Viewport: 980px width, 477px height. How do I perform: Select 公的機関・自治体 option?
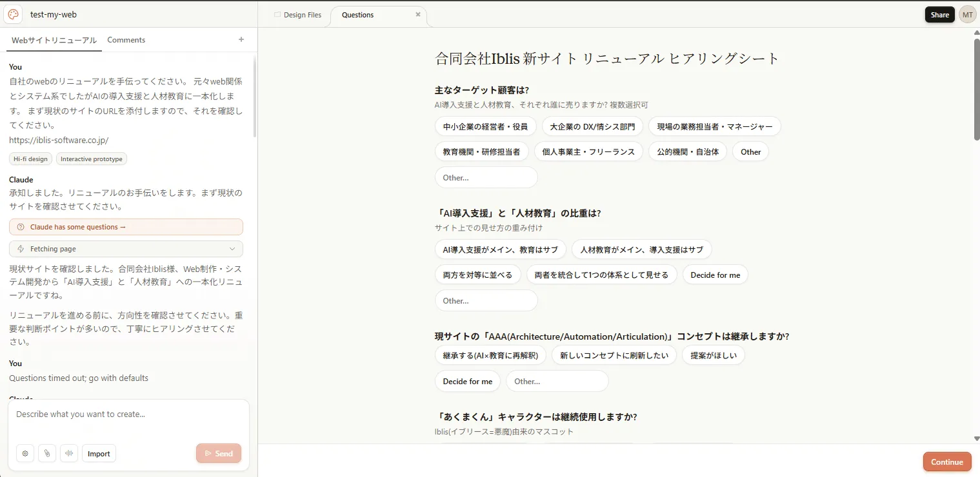pos(688,151)
